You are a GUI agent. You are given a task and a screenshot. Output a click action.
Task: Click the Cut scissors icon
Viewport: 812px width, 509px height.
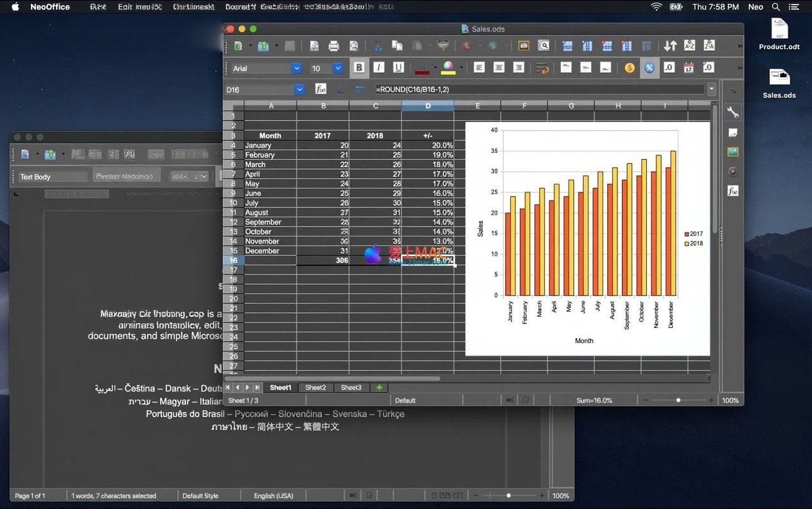tap(378, 46)
